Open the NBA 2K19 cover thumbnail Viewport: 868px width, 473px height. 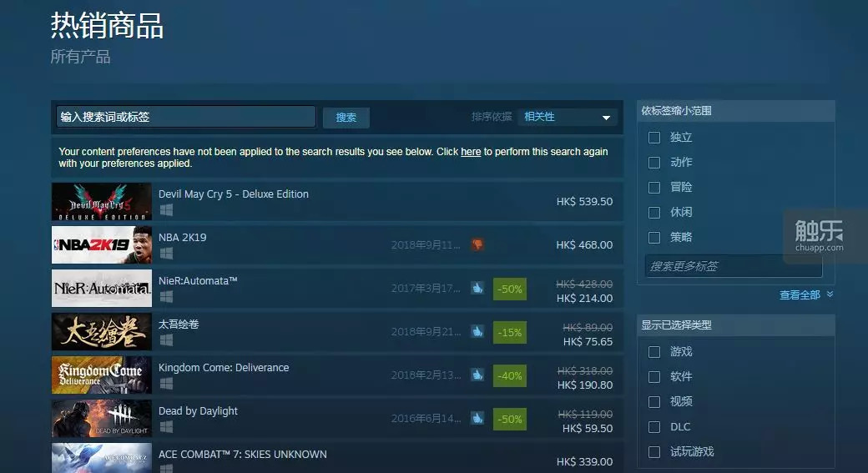pos(101,244)
